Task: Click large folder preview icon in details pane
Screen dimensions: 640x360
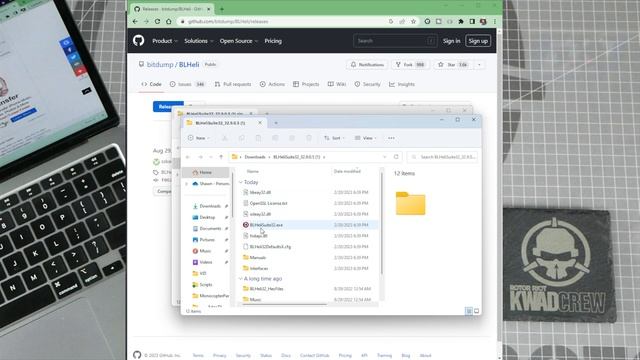Action: pos(410,203)
